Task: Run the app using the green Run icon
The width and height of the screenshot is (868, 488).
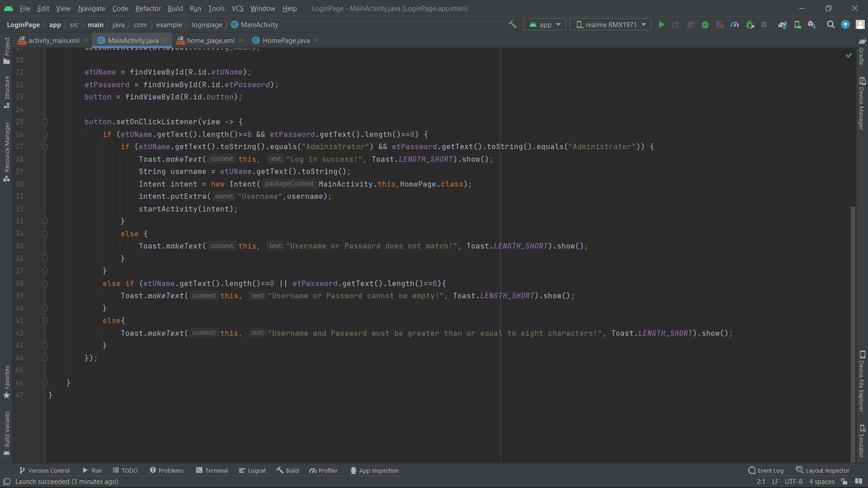Action: [661, 25]
